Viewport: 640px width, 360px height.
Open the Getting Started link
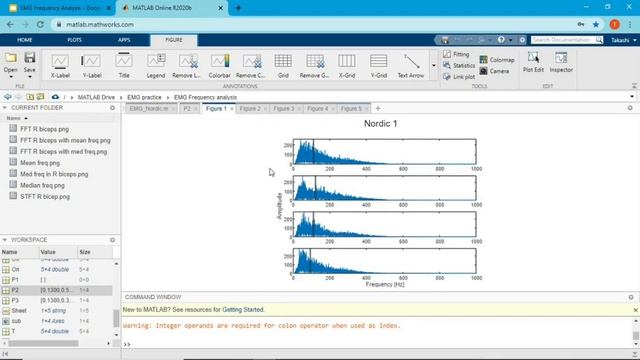click(243, 310)
